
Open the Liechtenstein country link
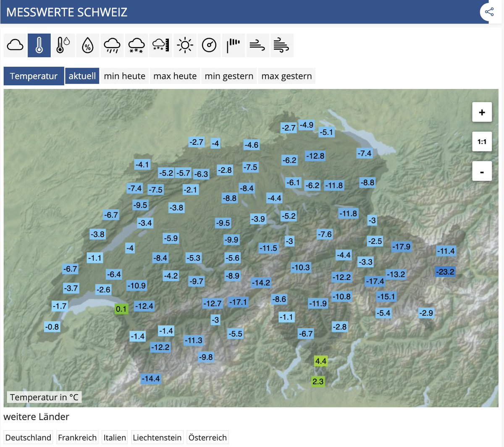[157, 437]
